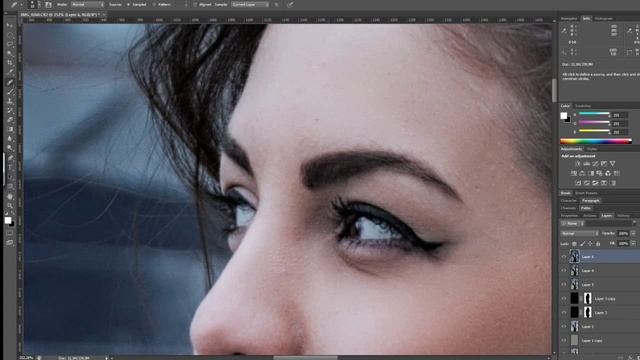Open the brush picker in options bar

pyautogui.click(x=33, y=4)
